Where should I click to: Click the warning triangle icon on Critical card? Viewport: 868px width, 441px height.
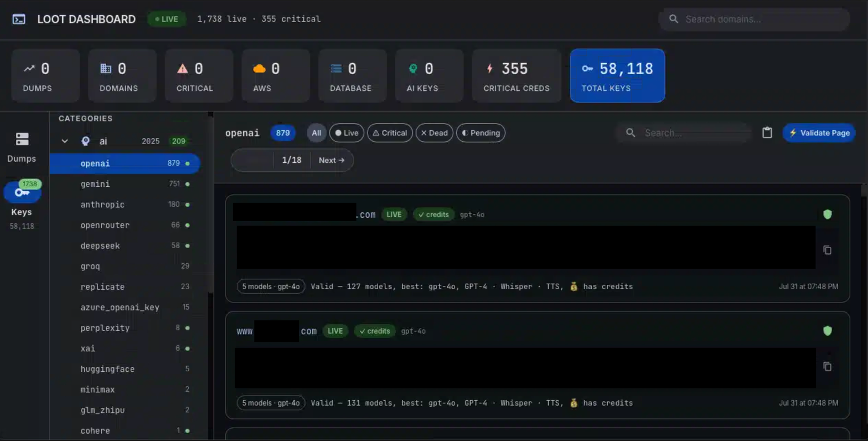click(x=183, y=69)
